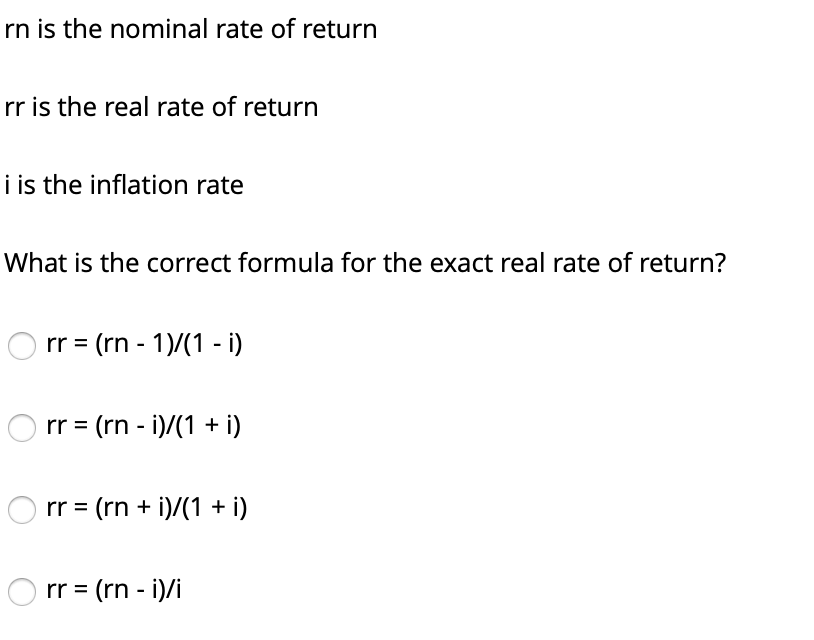Choose the option rr = (rn - i)/(1 + i)
Image resolution: width=814 pixels, height=640 pixels.
(x=22, y=426)
